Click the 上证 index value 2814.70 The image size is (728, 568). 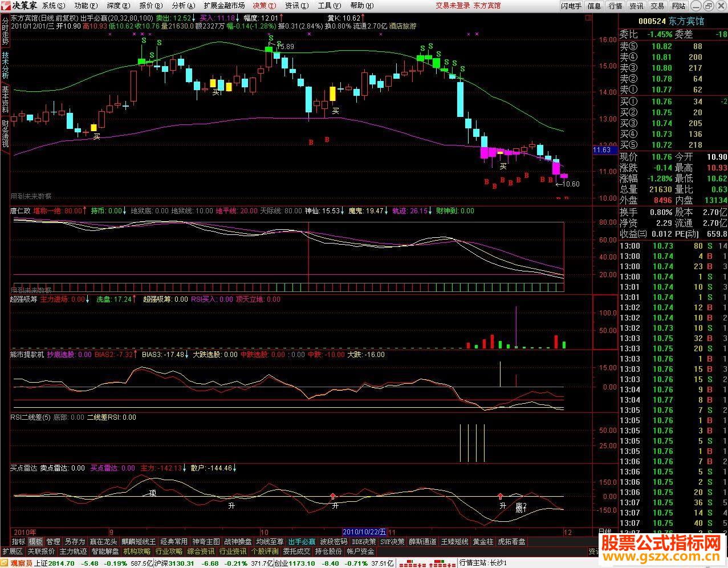(62, 563)
